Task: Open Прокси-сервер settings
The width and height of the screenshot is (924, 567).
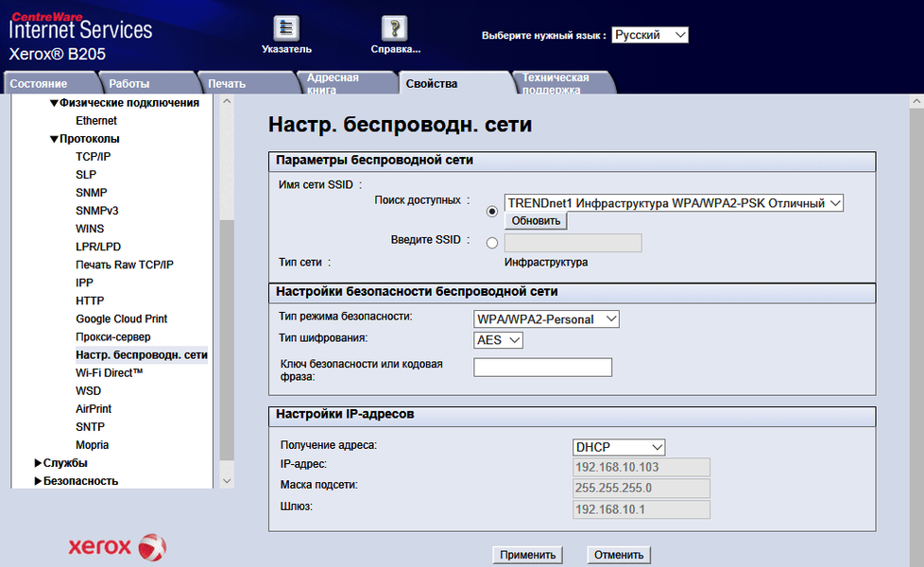Action: click(x=113, y=336)
